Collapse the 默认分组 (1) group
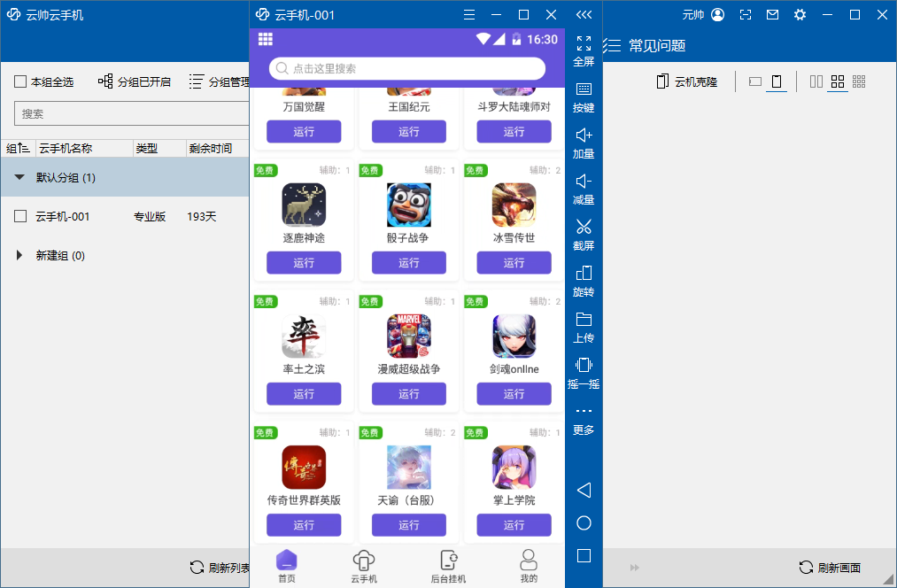 click(19, 177)
